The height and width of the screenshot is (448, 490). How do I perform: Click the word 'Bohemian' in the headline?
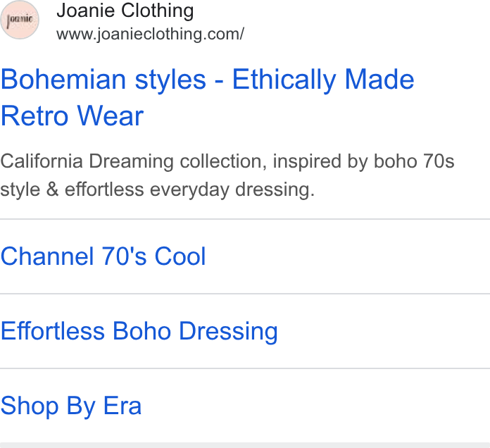pyautogui.click(x=63, y=80)
